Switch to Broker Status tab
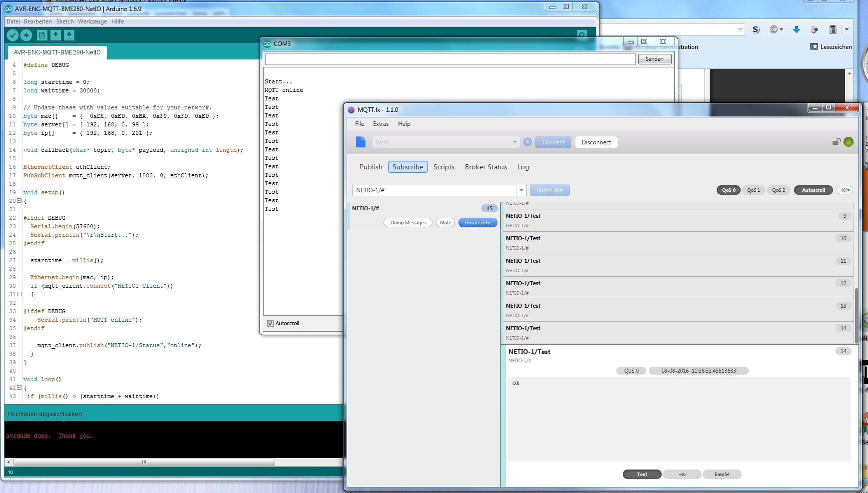The height and width of the screenshot is (493, 868). pyautogui.click(x=486, y=167)
